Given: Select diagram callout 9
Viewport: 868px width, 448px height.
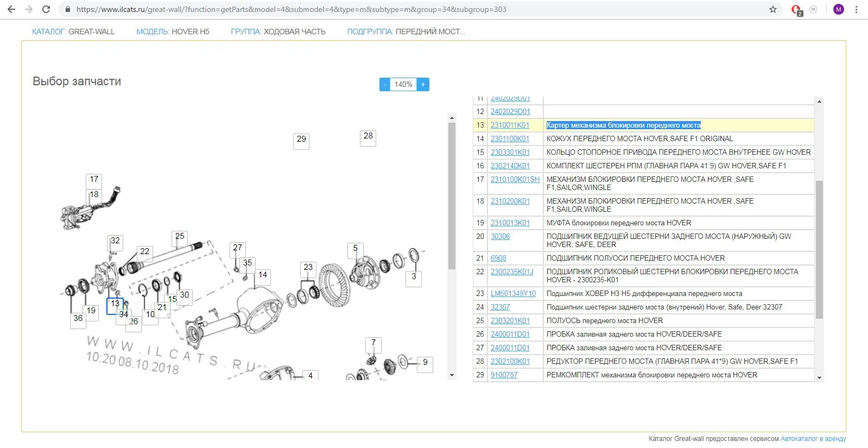Looking at the screenshot, I should pos(425,364).
